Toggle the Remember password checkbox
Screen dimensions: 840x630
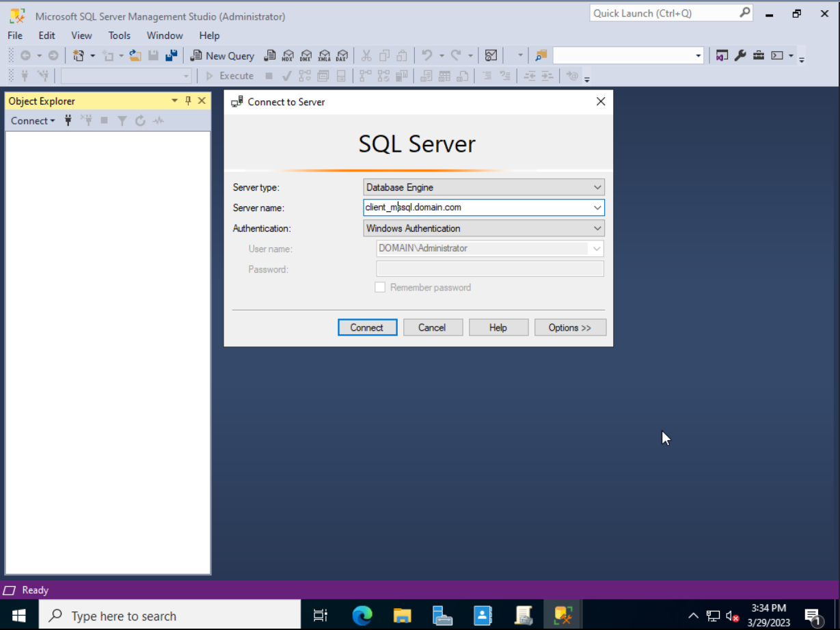[380, 288]
